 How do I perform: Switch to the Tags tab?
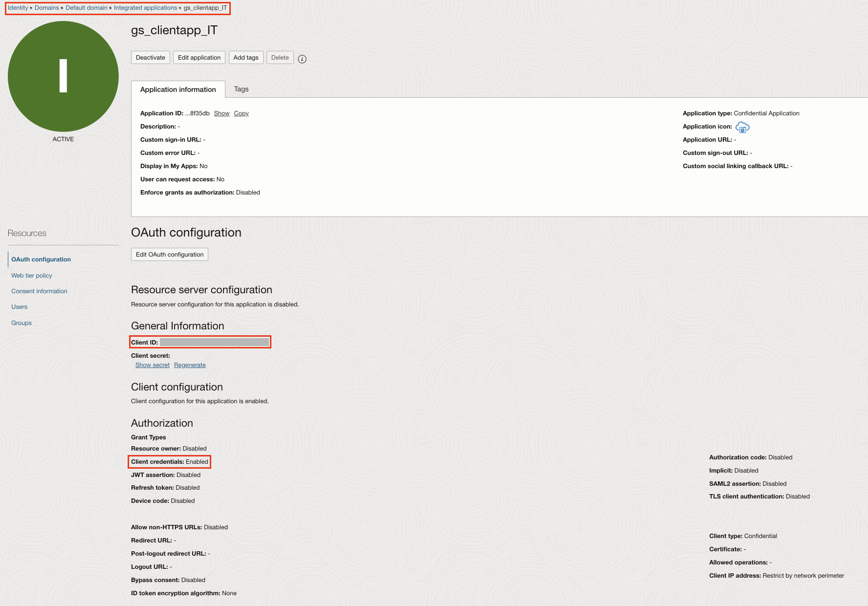241,89
